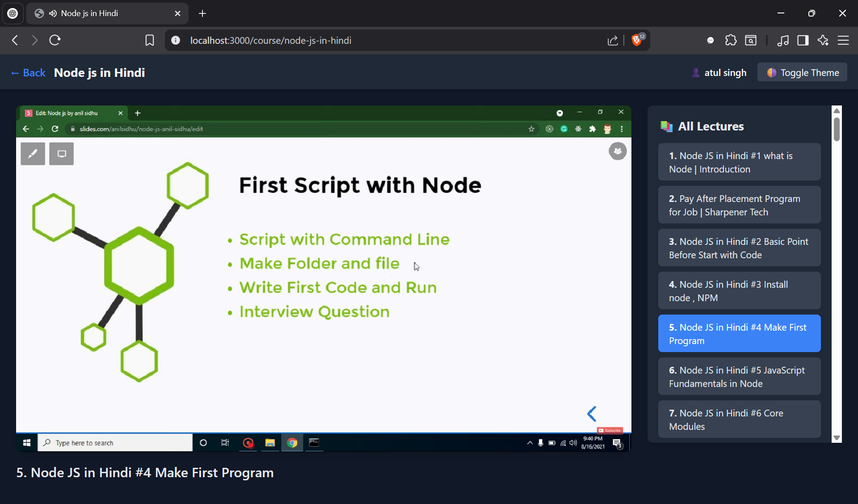Open the music playlist icon
This screenshot has width=858, height=504.
click(x=783, y=41)
